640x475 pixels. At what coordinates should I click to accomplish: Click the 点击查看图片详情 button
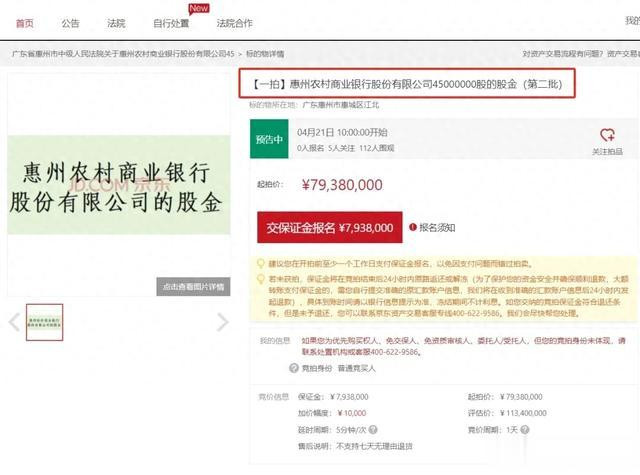[x=193, y=286]
